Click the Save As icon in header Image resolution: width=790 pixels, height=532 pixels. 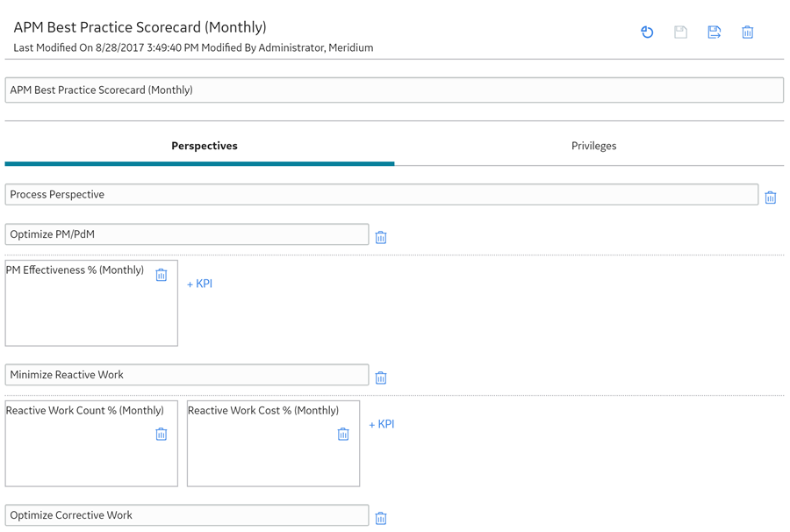tap(714, 32)
